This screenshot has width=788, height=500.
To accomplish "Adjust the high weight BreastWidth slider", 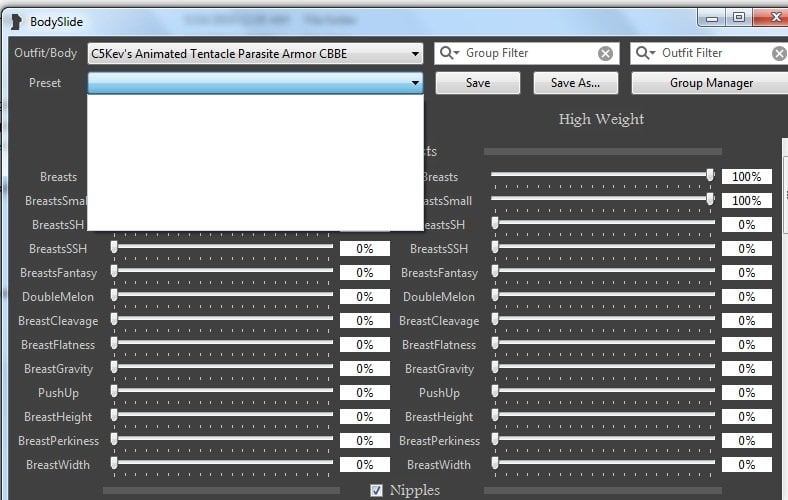I will 603,463.
